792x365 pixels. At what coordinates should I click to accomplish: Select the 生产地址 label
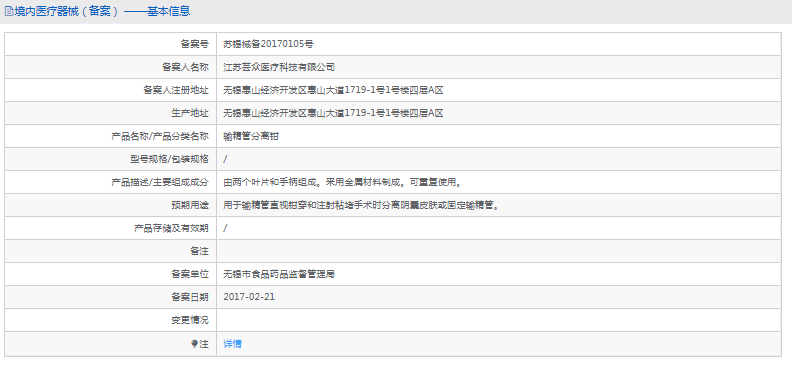tap(190, 113)
